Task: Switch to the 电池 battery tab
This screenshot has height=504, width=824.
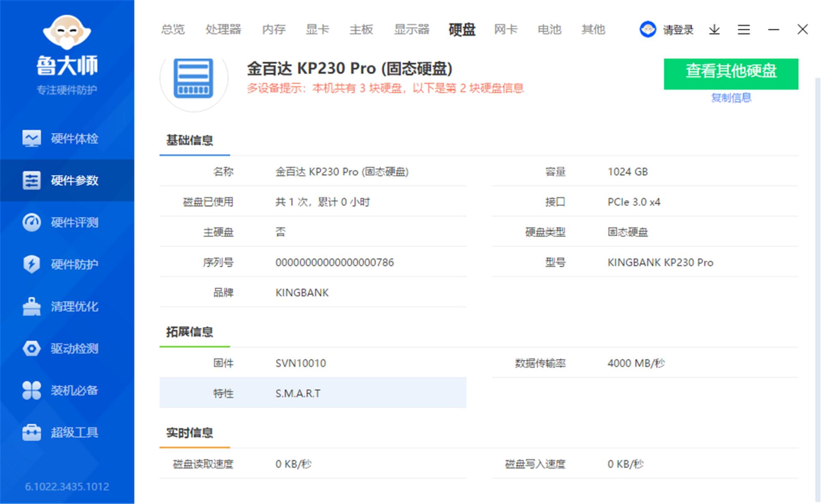Action: pyautogui.click(x=548, y=29)
